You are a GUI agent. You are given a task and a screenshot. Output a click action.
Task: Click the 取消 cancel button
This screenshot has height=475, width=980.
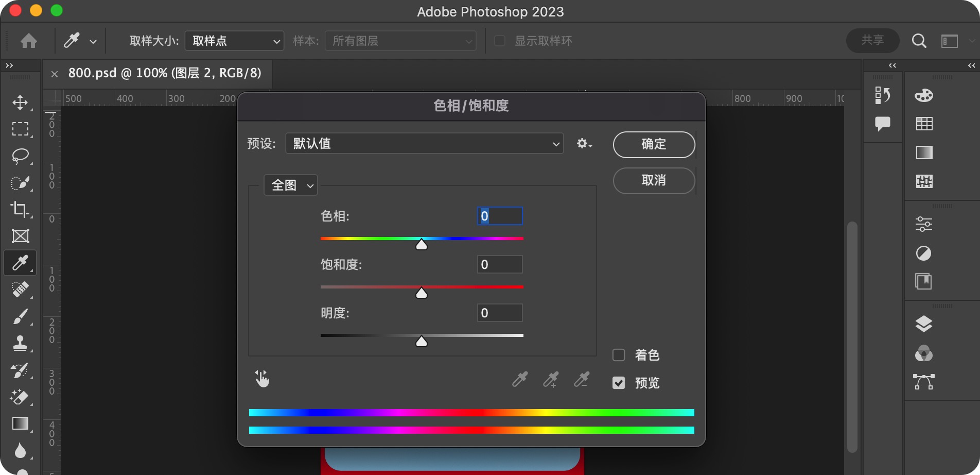click(654, 180)
